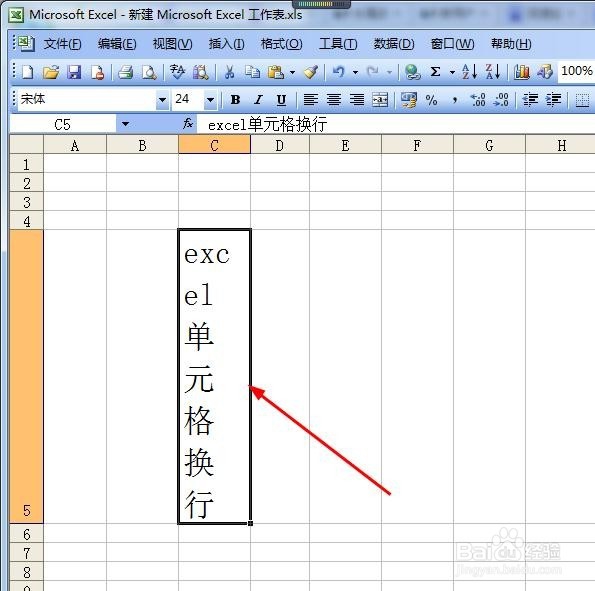Open the 格式(O) menu
The width and height of the screenshot is (595, 591).
[x=282, y=44]
